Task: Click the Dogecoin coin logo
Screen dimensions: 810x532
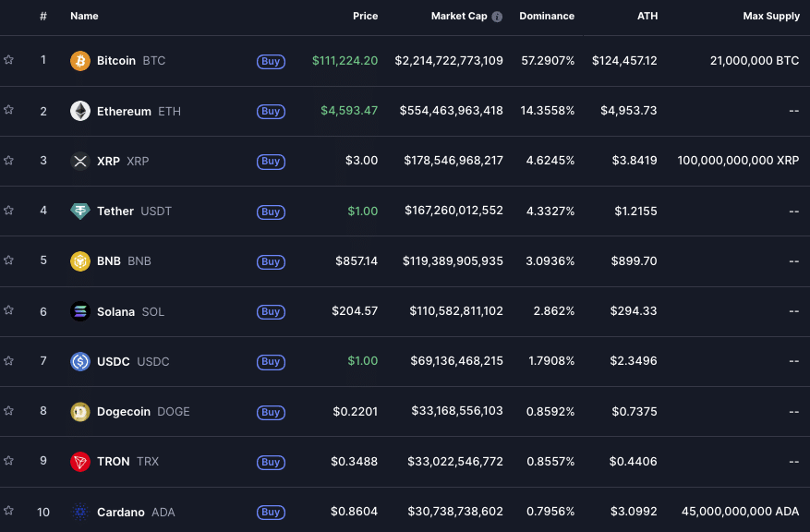Action: [80, 412]
